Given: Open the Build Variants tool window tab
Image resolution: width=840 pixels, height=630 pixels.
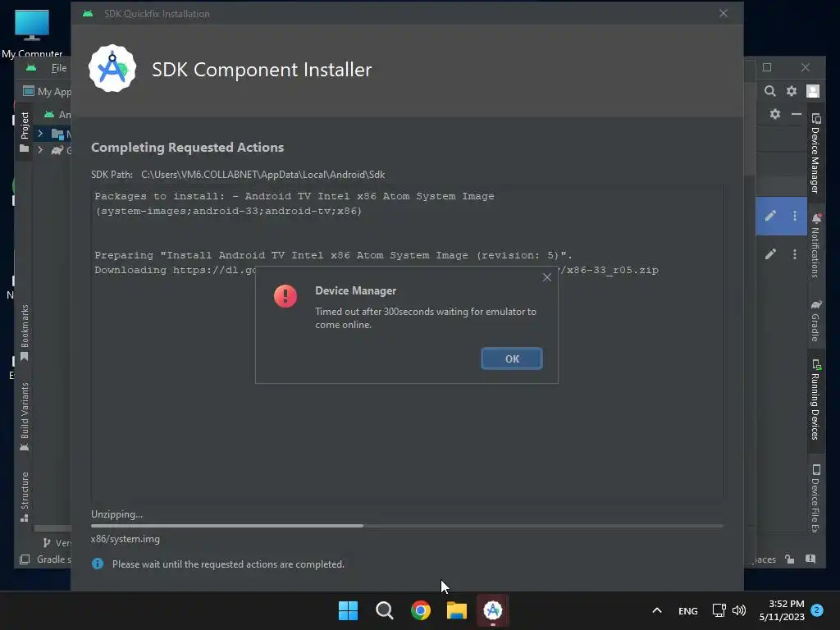Looking at the screenshot, I should coord(24,417).
